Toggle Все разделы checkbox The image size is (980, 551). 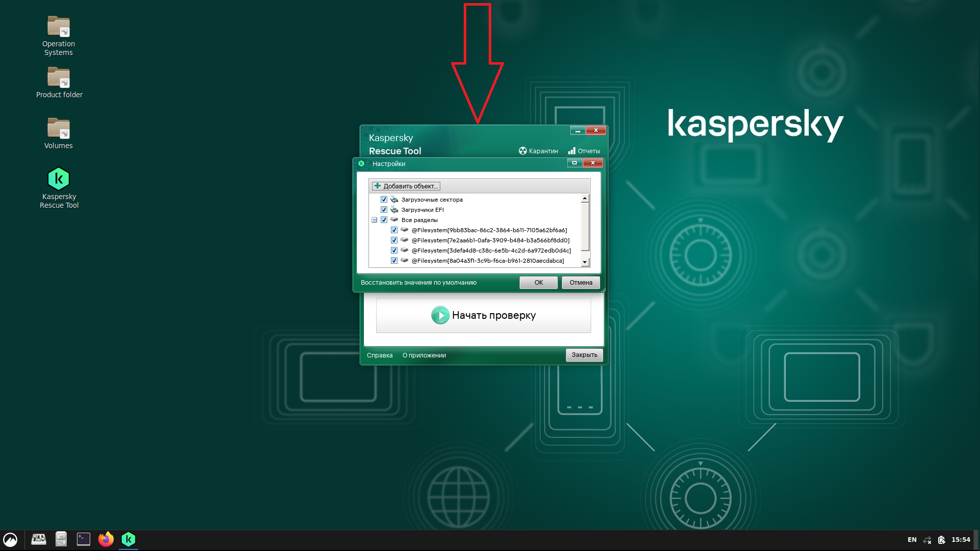point(384,220)
